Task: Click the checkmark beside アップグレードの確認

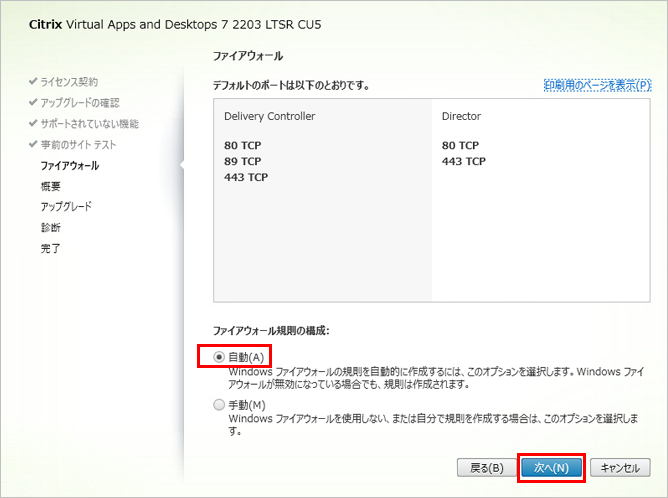Action: [x=33, y=102]
